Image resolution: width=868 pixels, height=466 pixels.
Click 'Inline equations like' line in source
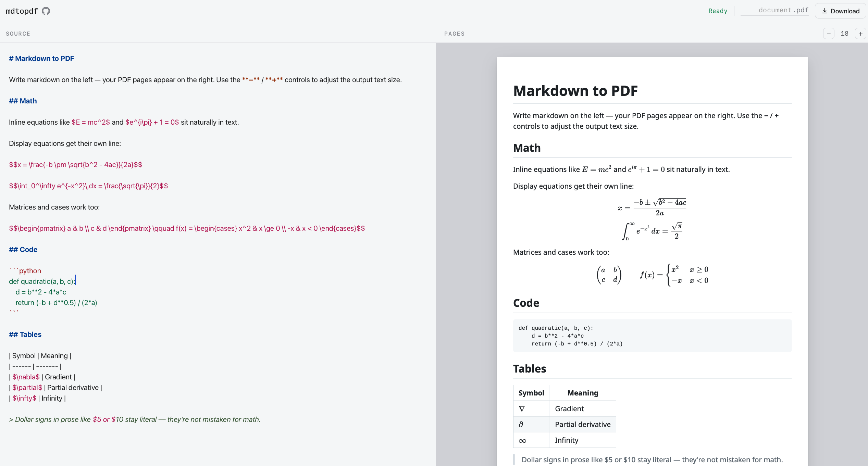124,122
